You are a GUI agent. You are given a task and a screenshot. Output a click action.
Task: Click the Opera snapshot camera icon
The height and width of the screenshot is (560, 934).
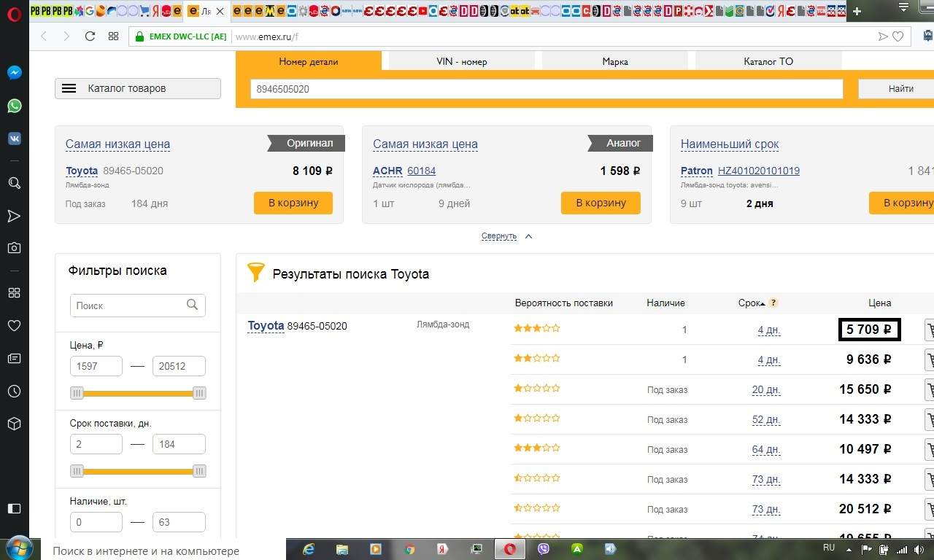(x=14, y=248)
